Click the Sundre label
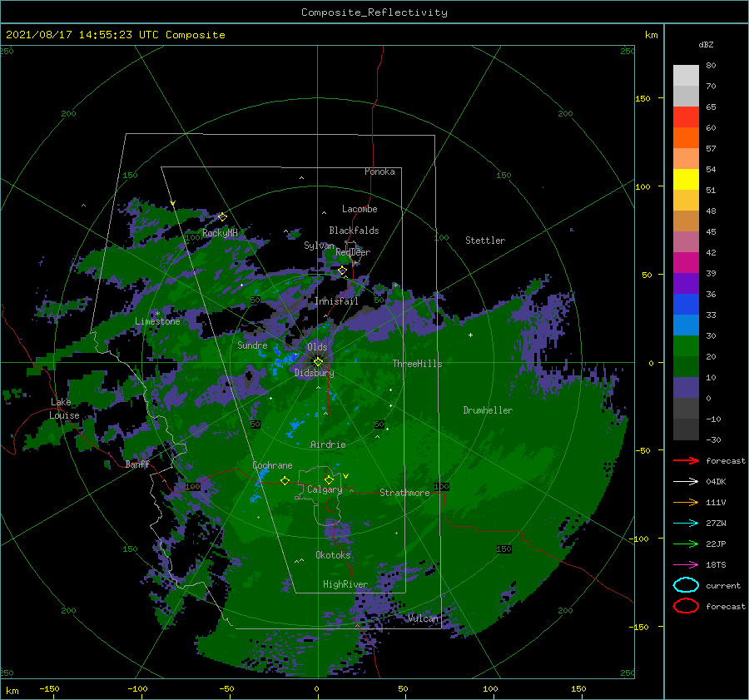 point(252,345)
